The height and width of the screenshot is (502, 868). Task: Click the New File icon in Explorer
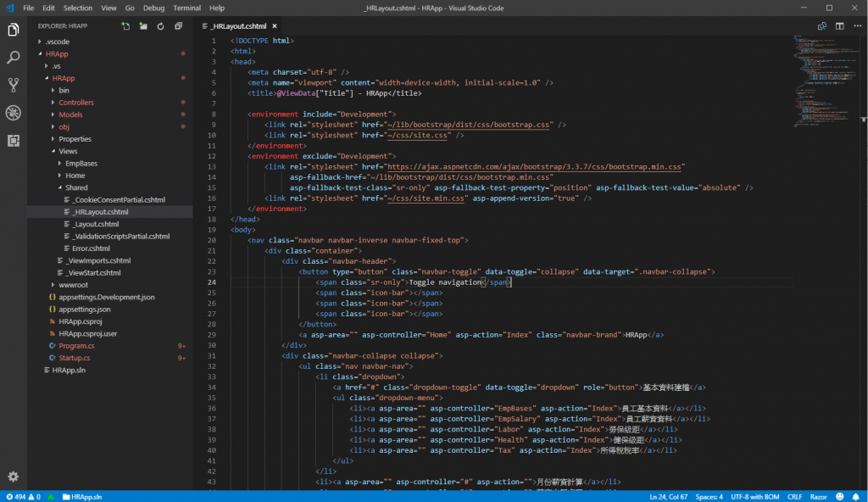pos(125,26)
